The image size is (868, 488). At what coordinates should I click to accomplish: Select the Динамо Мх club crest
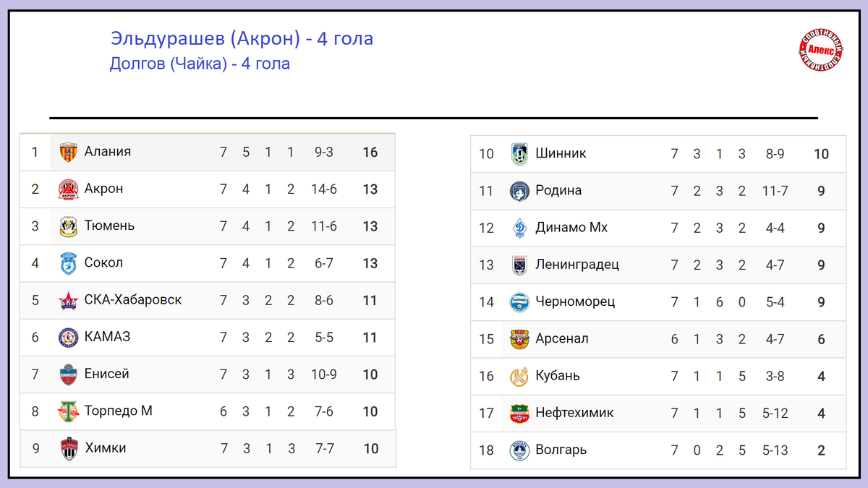tap(519, 228)
